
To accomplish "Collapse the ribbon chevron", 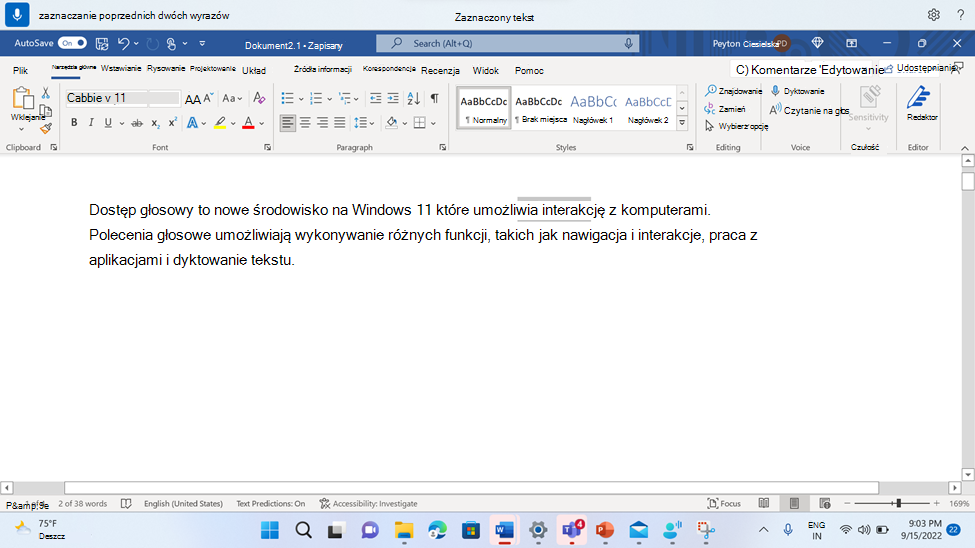I will click(964, 148).
